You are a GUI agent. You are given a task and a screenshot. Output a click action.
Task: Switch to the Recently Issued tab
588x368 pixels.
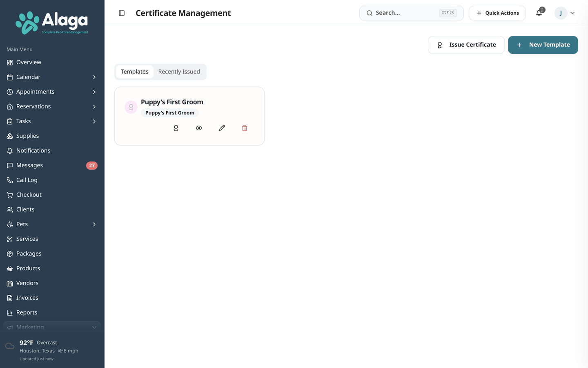[179, 72]
